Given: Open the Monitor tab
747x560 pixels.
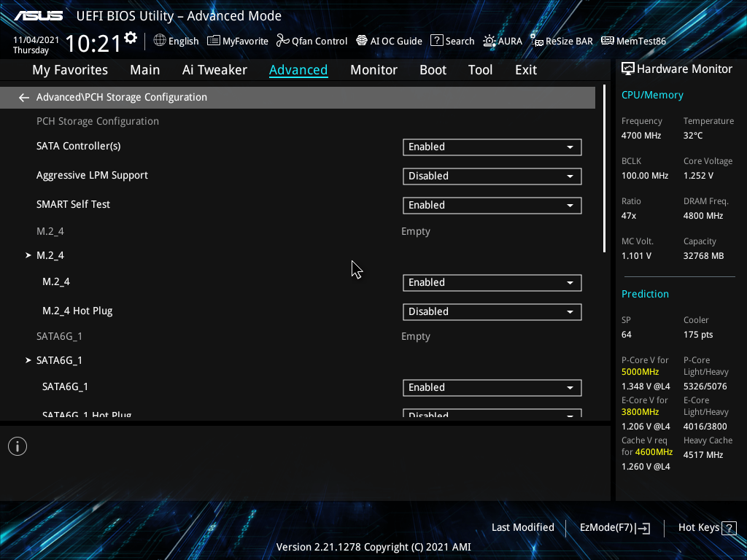Looking at the screenshot, I should pyautogui.click(x=373, y=70).
